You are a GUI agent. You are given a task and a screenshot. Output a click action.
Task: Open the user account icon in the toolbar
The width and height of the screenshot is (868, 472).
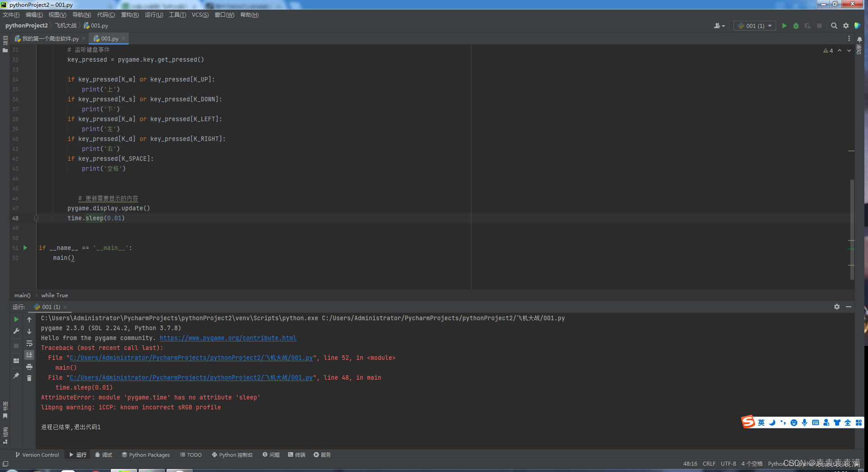point(719,26)
